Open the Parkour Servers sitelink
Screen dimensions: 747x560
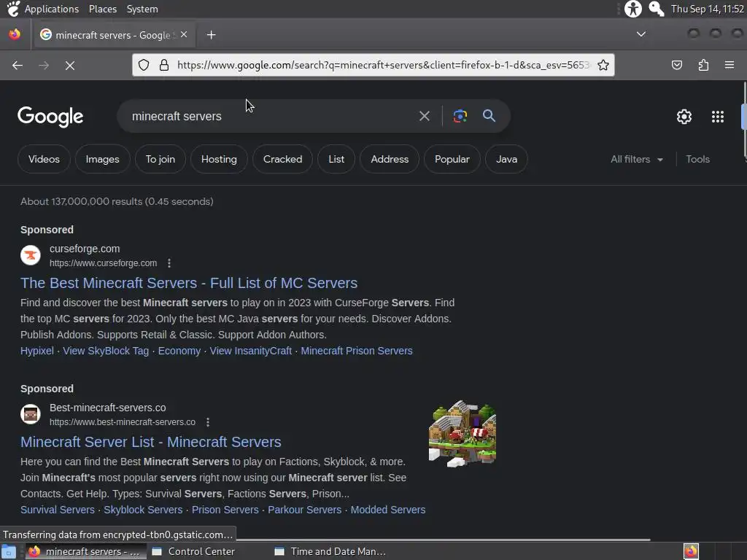click(304, 510)
